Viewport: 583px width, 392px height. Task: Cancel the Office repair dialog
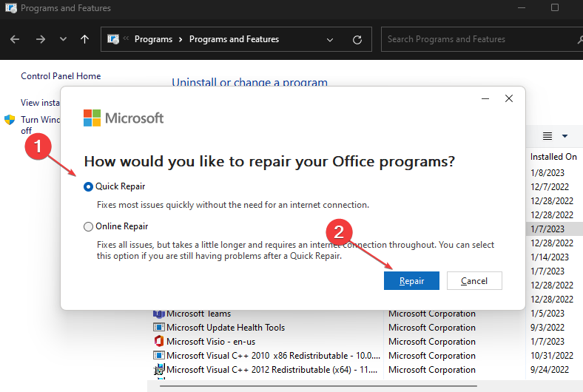point(474,281)
